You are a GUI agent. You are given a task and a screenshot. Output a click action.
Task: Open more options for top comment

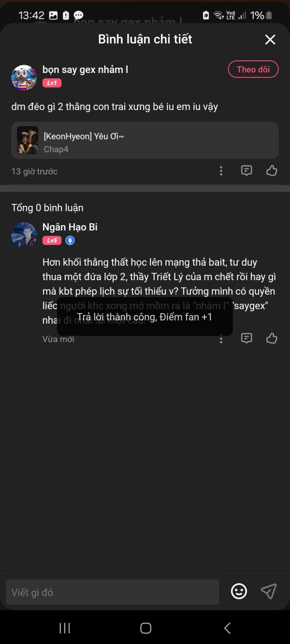pyautogui.click(x=221, y=171)
